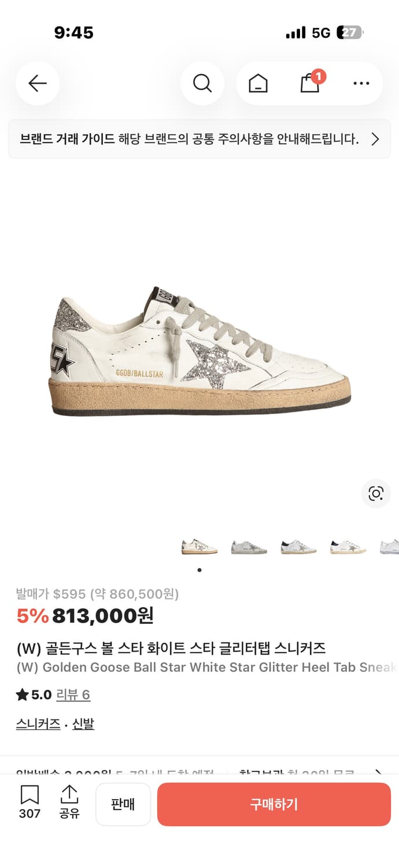Image resolution: width=399 pixels, height=868 pixels.
Task: Share the product via 공유 icon
Action: click(x=69, y=802)
